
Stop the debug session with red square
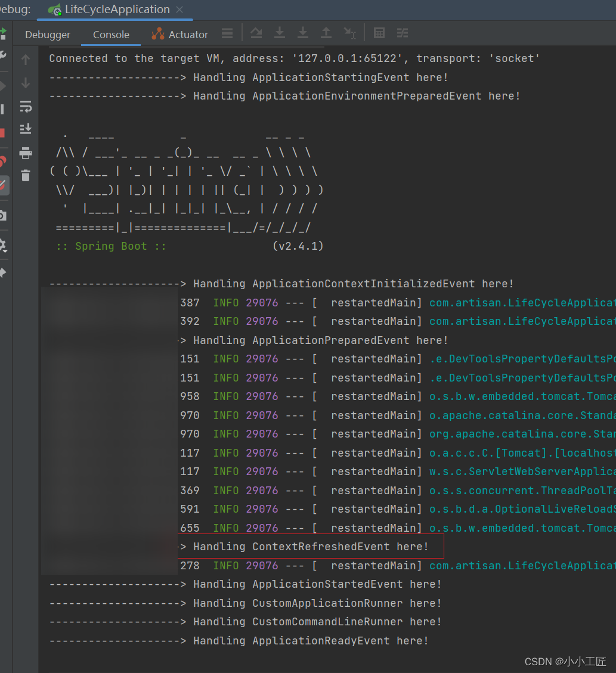click(2, 133)
